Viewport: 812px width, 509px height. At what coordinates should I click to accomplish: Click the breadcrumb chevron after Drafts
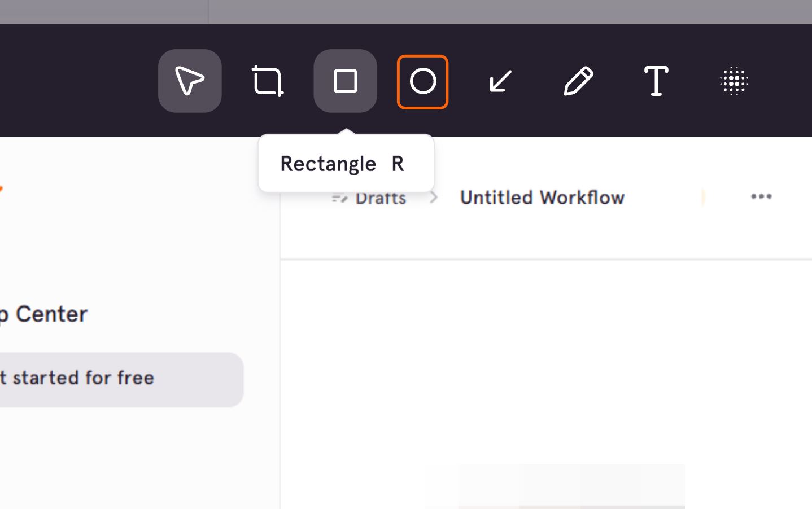tap(434, 198)
